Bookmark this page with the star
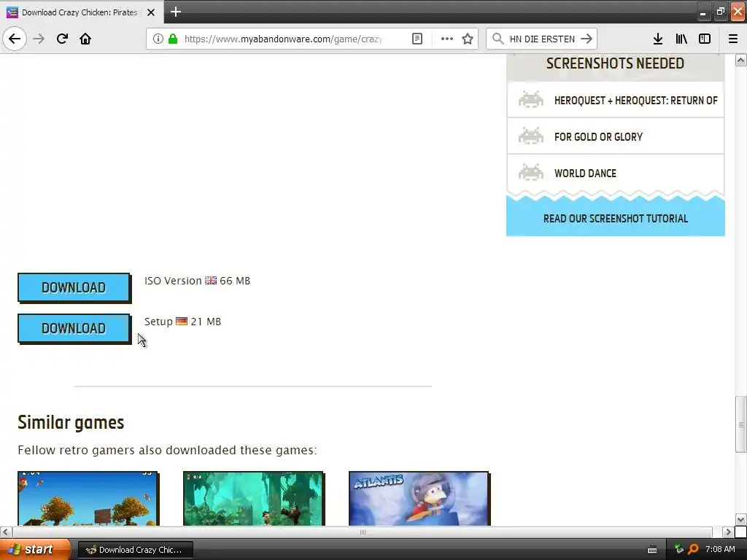 468,39
